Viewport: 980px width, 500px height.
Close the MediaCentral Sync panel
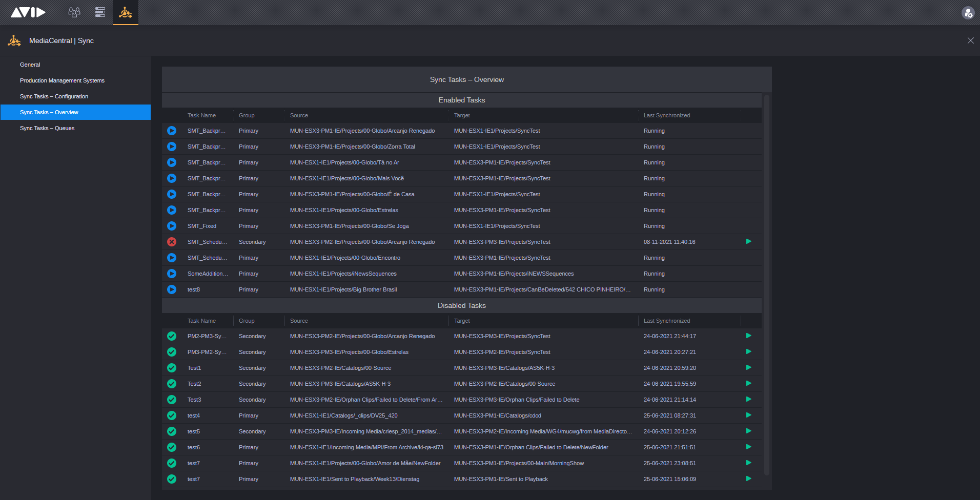coord(970,40)
